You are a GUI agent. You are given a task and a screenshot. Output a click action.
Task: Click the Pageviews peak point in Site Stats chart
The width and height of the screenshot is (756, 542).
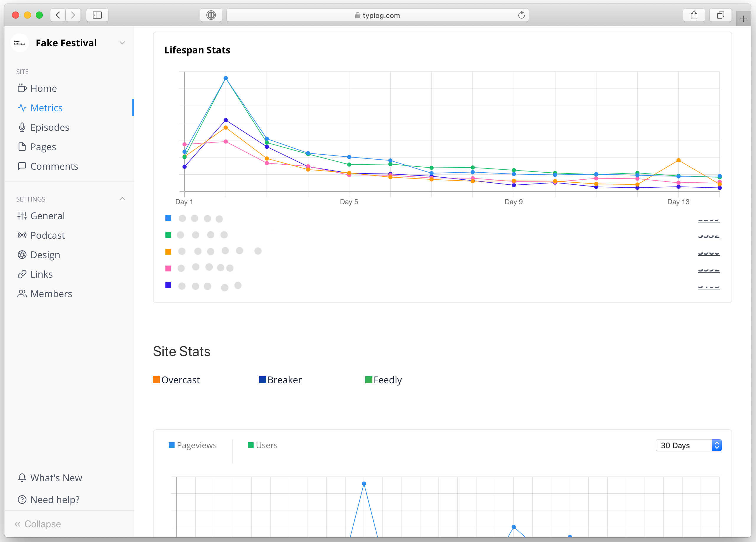click(x=364, y=484)
